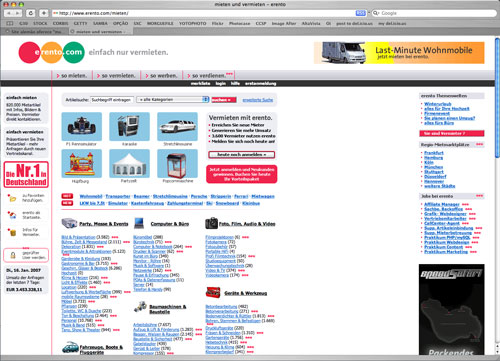Click the Computer & Büro laptop icon
Viewport: 500px width, 361px height.
tap(139, 223)
